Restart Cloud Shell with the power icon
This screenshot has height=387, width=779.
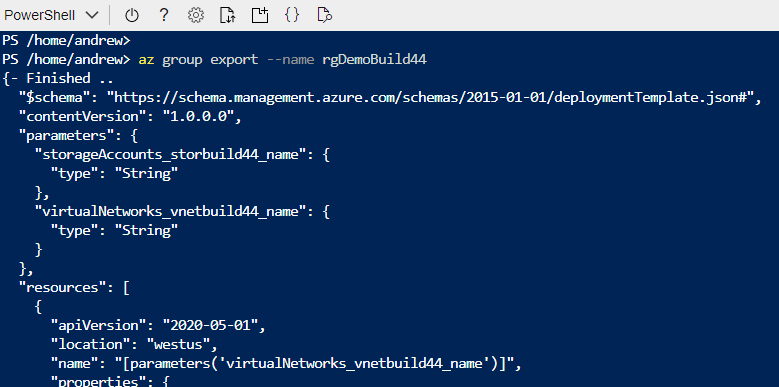click(132, 15)
